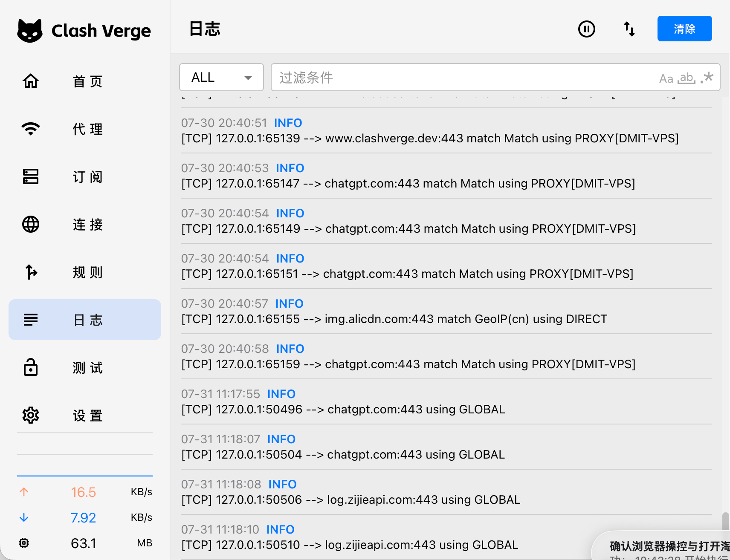This screenshot has height=560, width=730.
Task: Select the 127.0.0.1:65147 chatgpt.com log entry
Action: pos(446,176)
